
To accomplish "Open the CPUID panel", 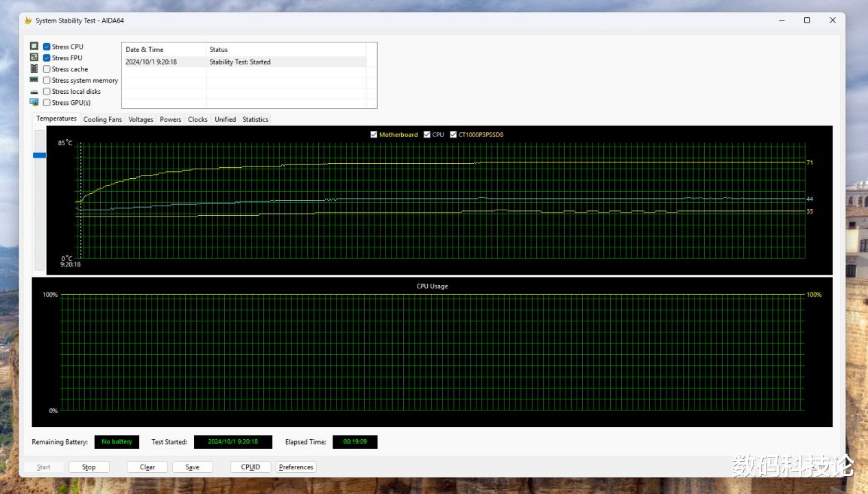I will 250,467.
